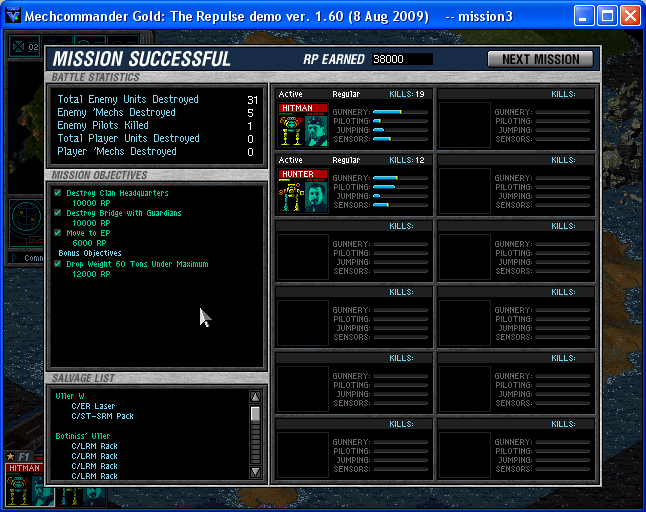Click the SALVAGE LIST section header
The image size is (646, 512).
click(83, 378)
